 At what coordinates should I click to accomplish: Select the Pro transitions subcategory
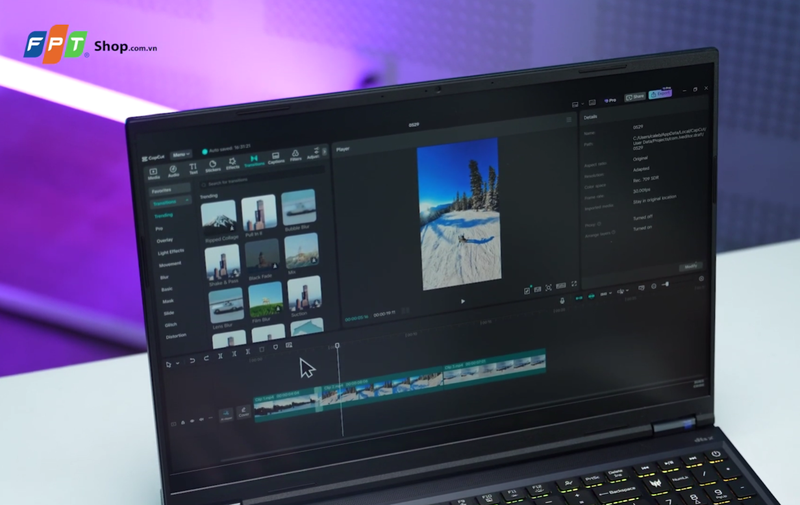tap(159, 229)
